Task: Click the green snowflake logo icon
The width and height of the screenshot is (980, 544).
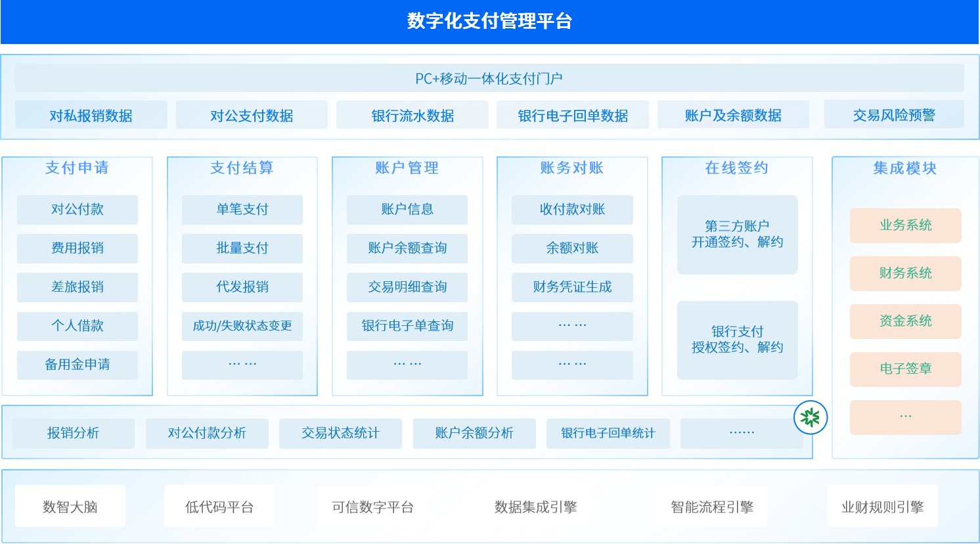Action: click(810, 417)
